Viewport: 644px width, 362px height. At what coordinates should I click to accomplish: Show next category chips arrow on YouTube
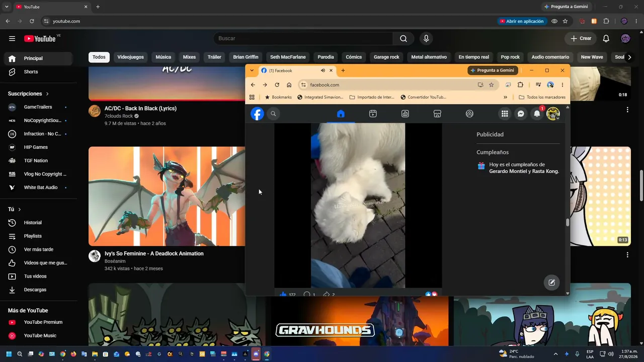click(629, 57)
